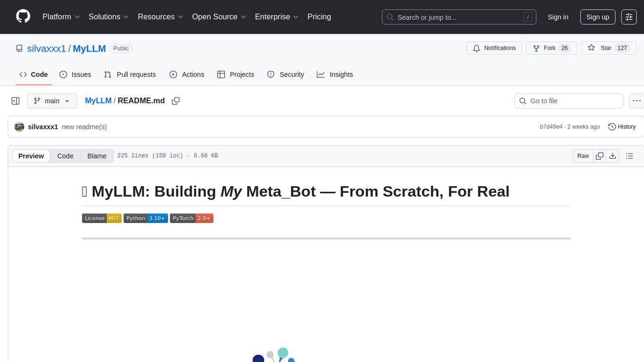Image resolution: width=644 pixels, height=362 pixels.
Task: Expand the Enterprise menu
Action: [x=277, y=17]
